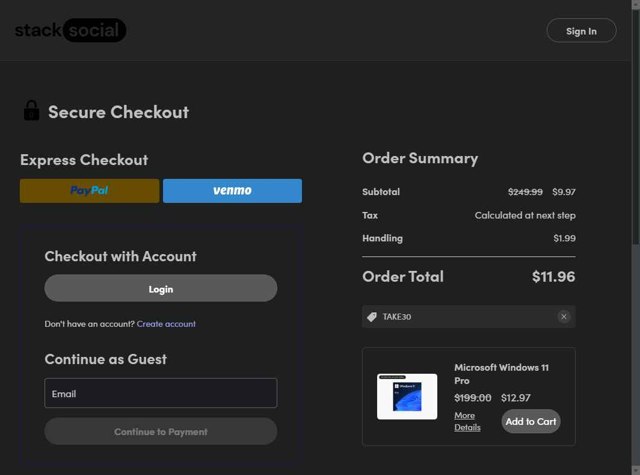
Task: Click the Order Total amount $11.96
Action: pyautogui.click(x=553, y=277)
